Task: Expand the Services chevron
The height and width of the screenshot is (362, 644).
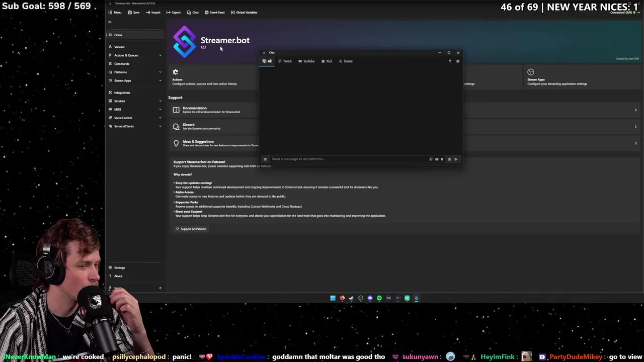Action: [160, 101]
